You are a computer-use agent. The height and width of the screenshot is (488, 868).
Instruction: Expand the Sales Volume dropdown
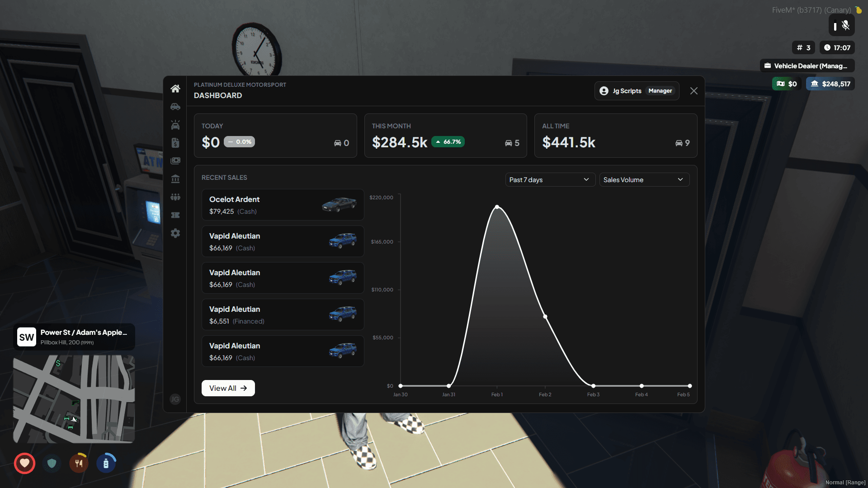[x=644, y=180]
